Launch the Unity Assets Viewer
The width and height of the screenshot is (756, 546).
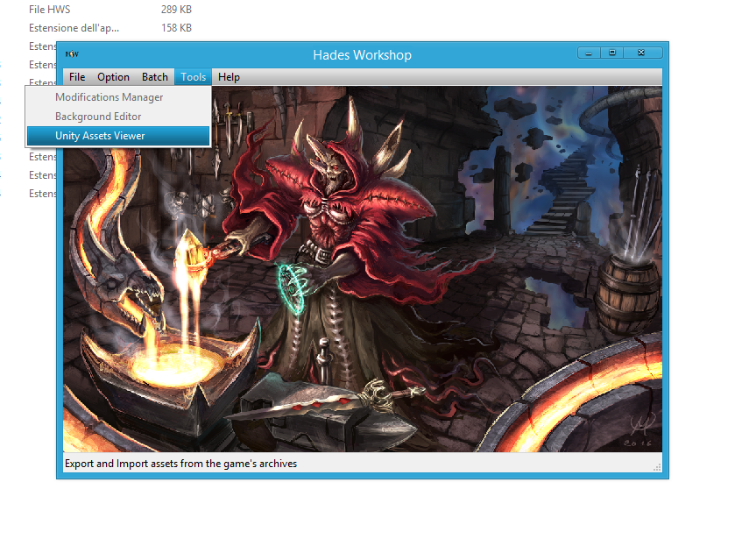point(118,136)
